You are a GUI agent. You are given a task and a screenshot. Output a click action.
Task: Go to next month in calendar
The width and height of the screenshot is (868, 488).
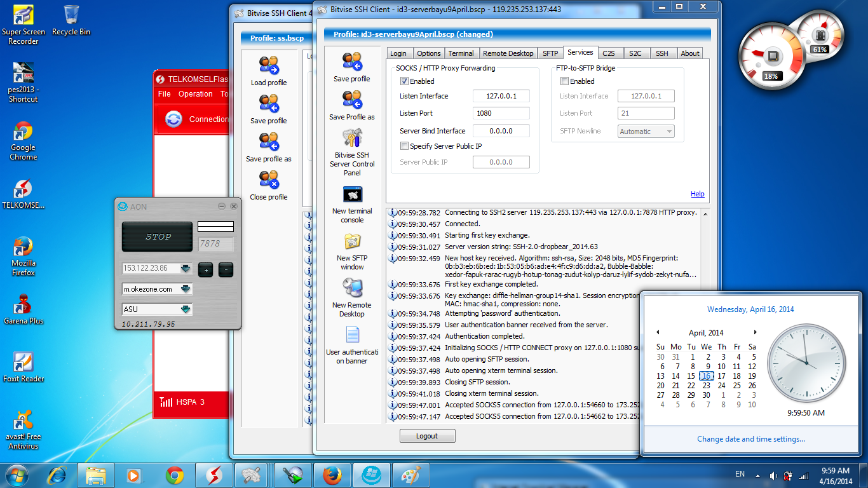click(755, 332)
